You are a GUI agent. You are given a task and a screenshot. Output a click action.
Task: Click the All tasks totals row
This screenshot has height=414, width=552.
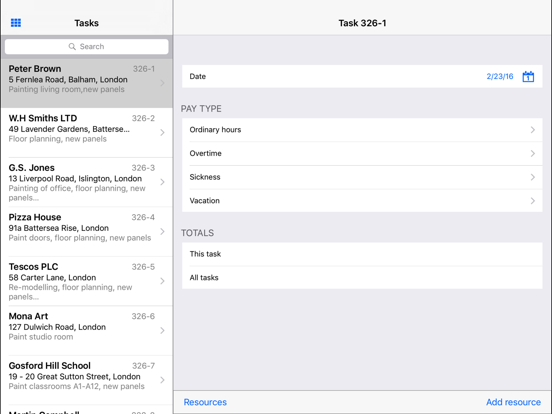point(362,278)
